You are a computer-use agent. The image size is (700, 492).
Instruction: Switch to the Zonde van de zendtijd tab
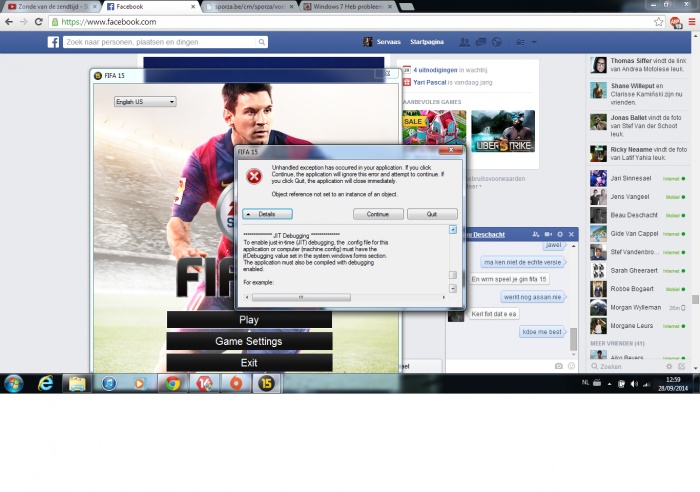(53, 7)
